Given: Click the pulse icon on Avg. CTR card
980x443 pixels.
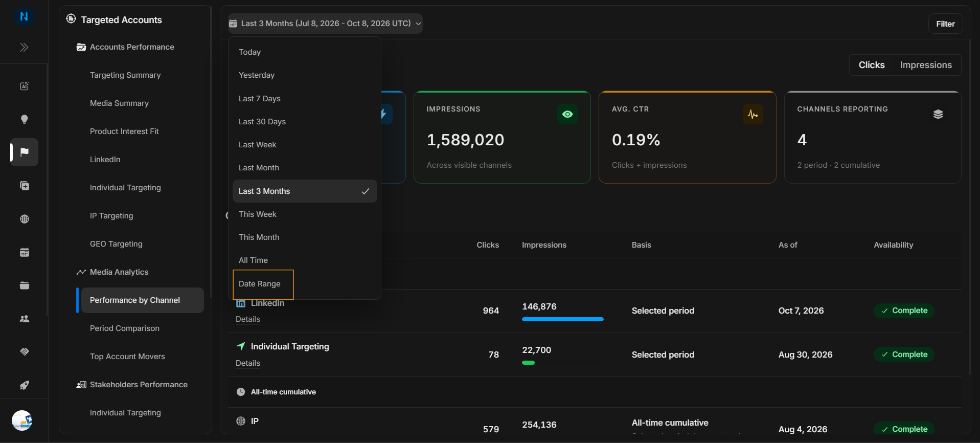Looking at the screenshot, I should pyautogui.click(x=753, y=114).
